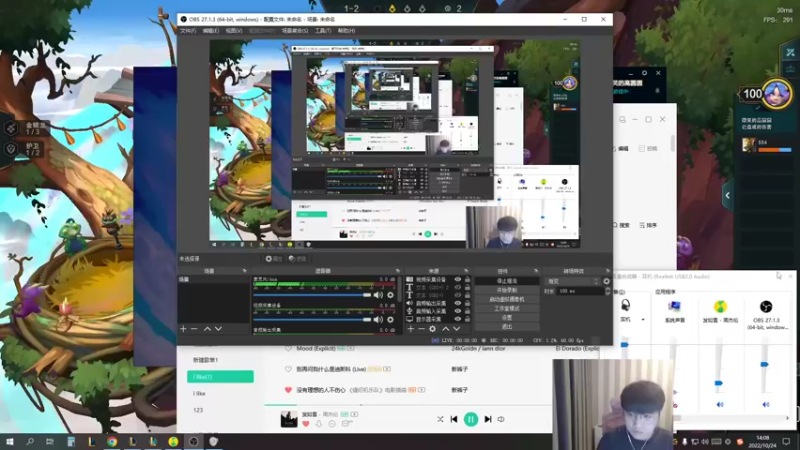800x450 pixels.
Task: Open the Help menu in OBS
Action: 346,31
